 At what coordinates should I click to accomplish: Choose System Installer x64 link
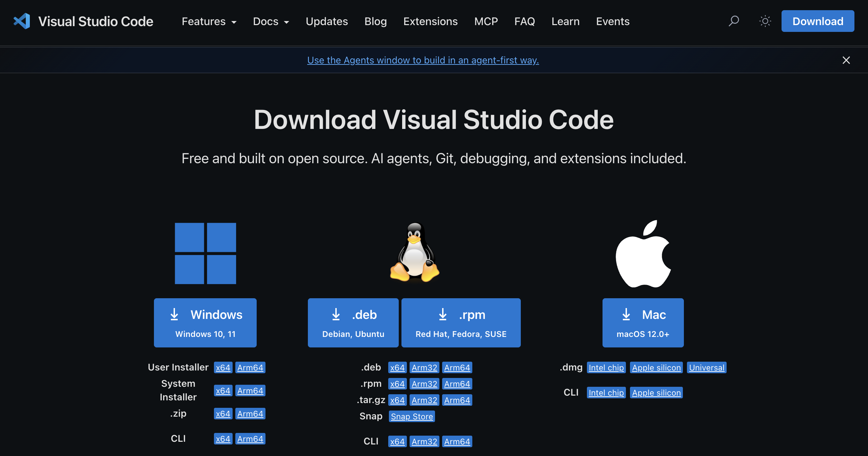pyautogui.click(x=223, y=391)
